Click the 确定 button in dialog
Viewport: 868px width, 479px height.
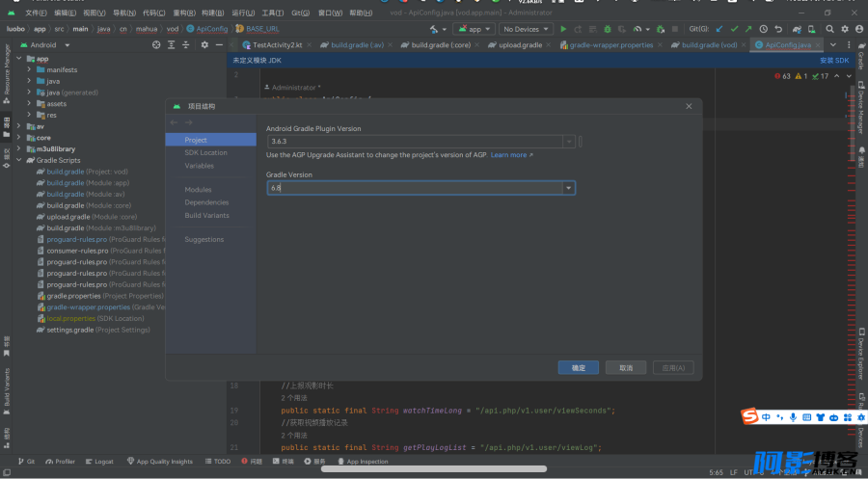click(579, 368)
